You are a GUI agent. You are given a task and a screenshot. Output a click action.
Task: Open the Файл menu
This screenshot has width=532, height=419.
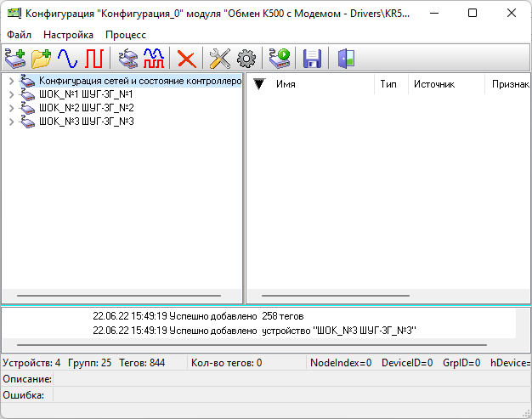(x=19, y=35)
